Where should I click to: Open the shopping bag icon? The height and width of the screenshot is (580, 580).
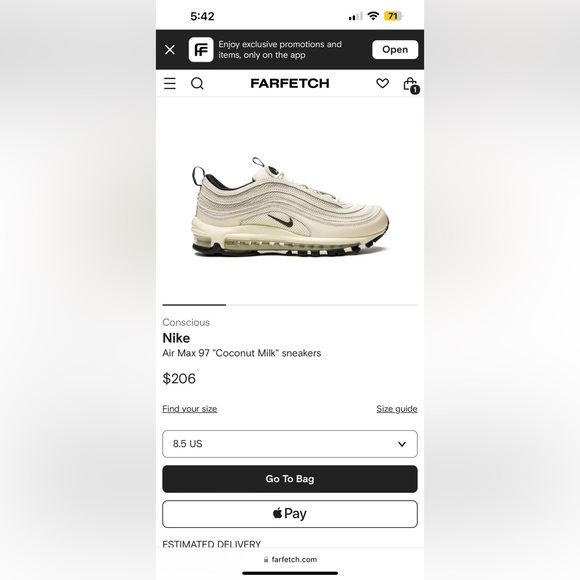410,84
